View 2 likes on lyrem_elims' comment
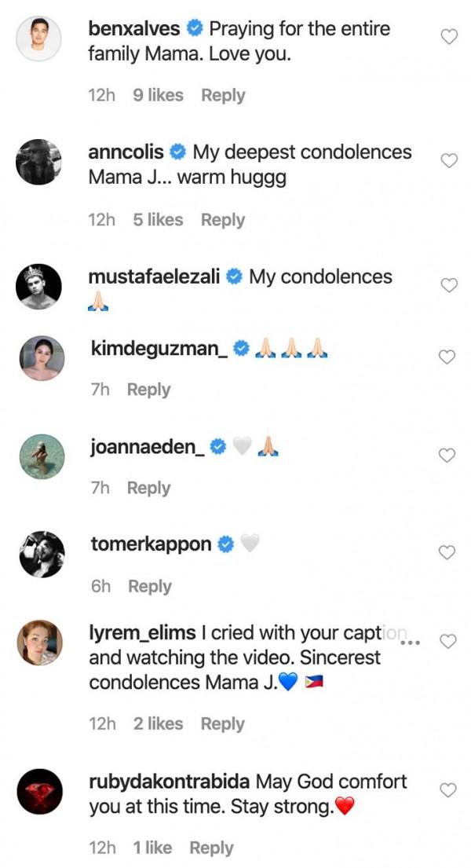 click(x=158, y=723)
